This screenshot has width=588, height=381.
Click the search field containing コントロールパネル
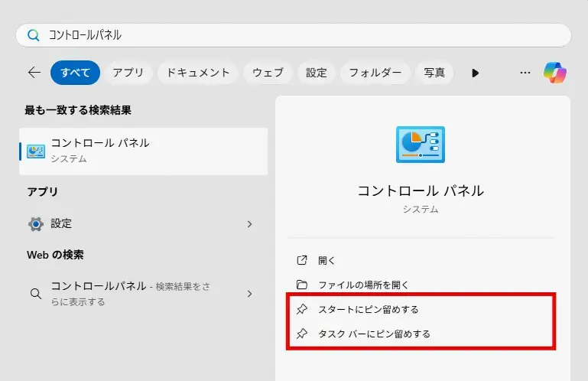pos(294,35)
